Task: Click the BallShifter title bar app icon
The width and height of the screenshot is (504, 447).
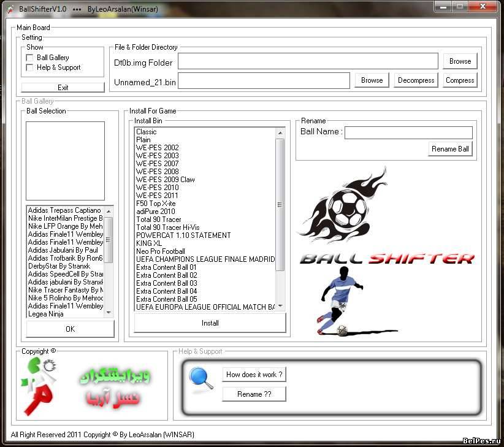Action: pos(10,9)
